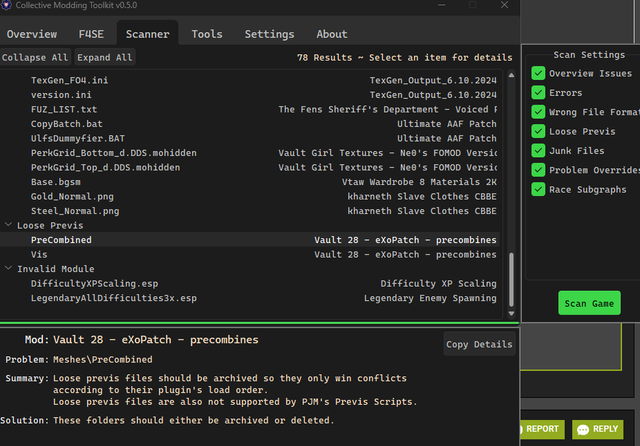Select the Scanner tab
640x446 pixels.
[x=147, y=34]
